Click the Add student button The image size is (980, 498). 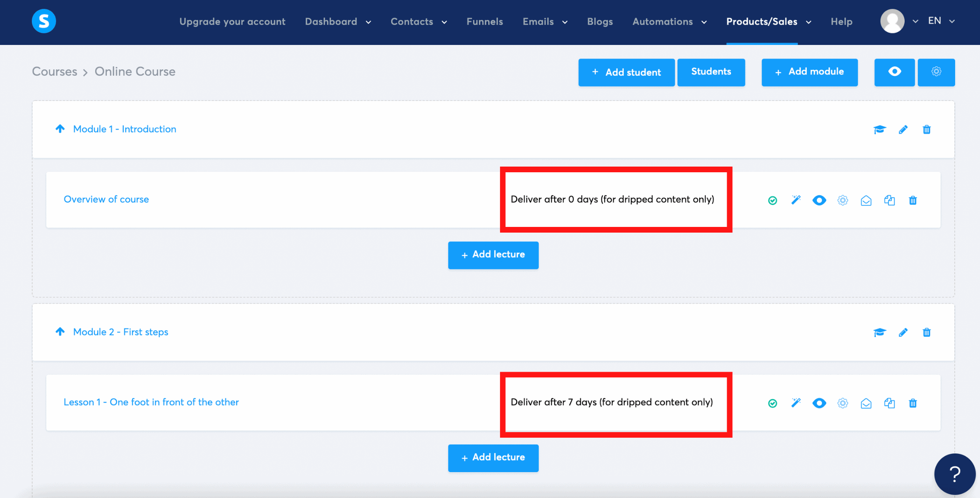[626, 72]
